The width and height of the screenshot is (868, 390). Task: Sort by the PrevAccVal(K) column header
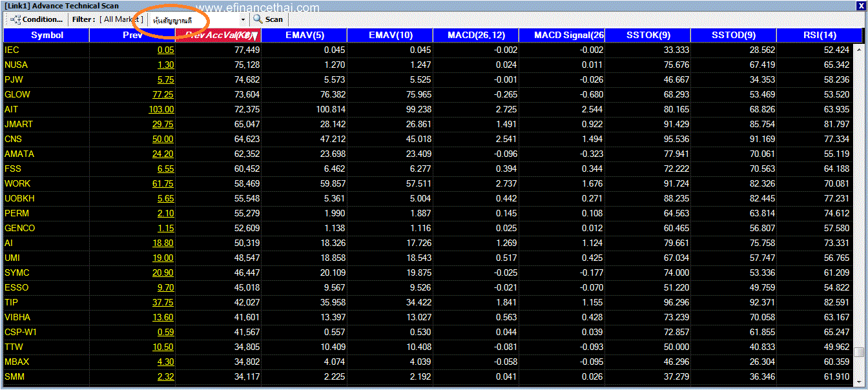[x=218, y=36]
